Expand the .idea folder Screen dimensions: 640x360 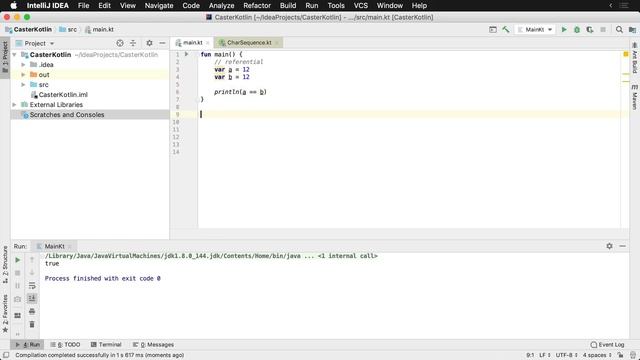click(23, 64)
